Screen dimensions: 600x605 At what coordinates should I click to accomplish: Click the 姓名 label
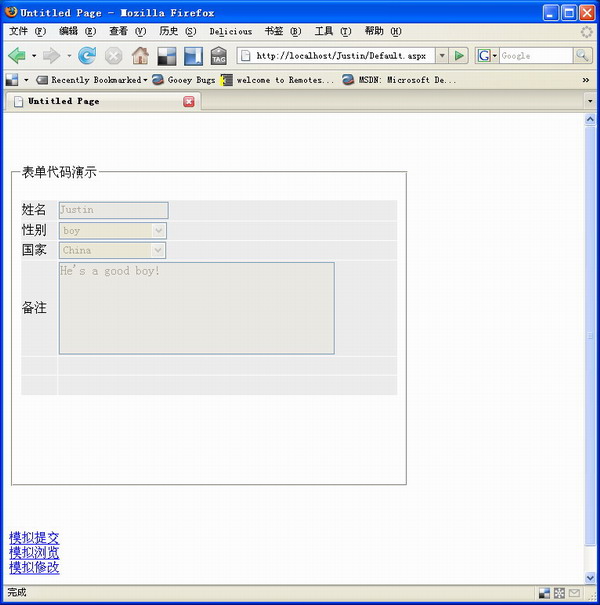tap(34, 210)
